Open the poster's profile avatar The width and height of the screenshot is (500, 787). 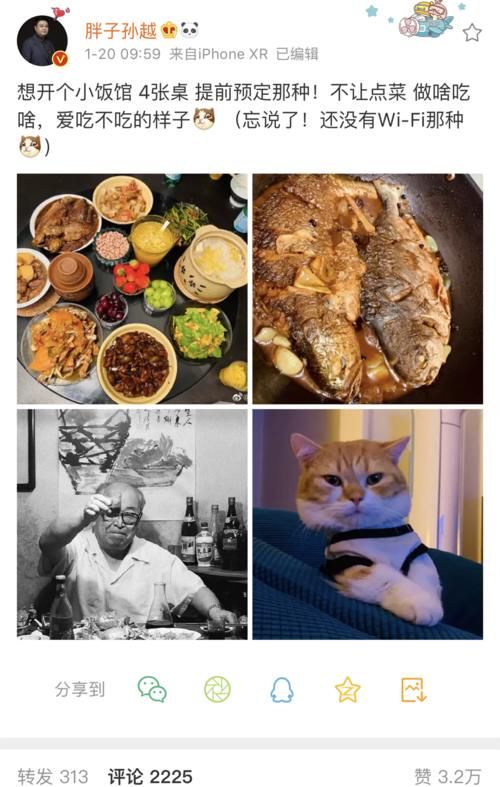[x=42, y=41]
